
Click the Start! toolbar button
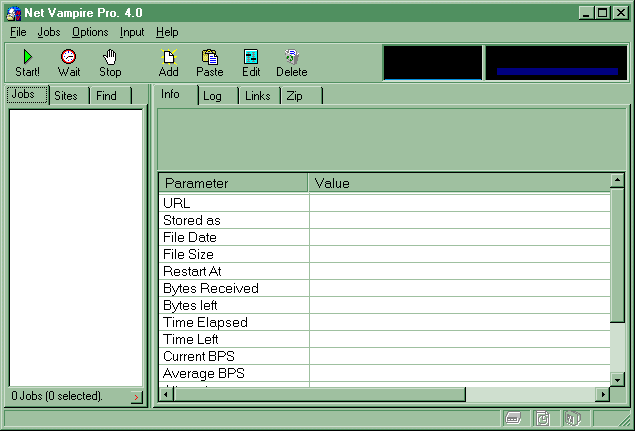[x=27, y=63]
